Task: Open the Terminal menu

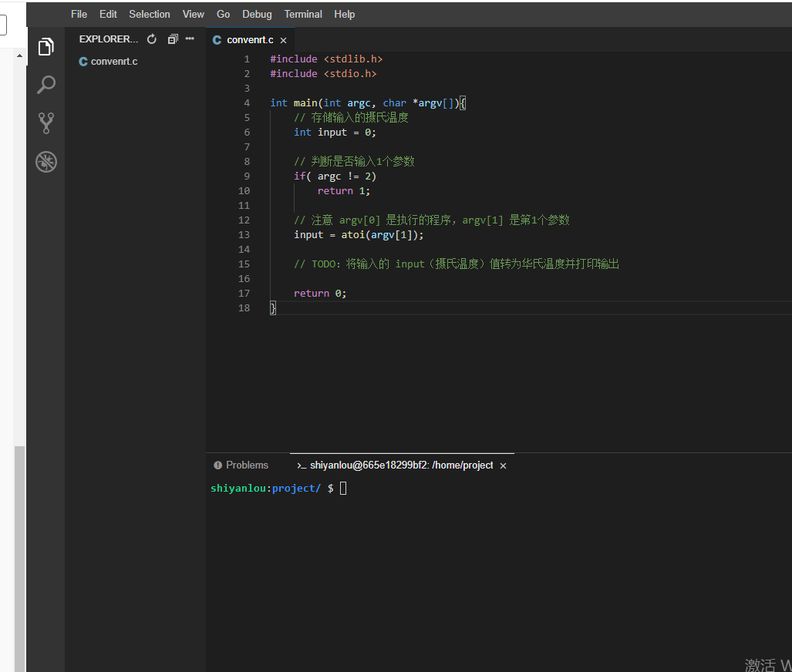Action: click(303, 14)
